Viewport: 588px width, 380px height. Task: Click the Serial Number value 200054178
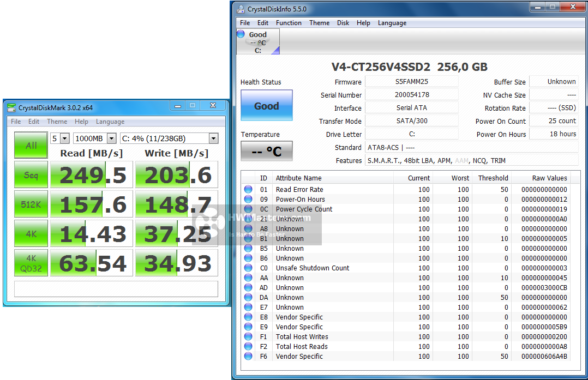[x=412, y=95]
